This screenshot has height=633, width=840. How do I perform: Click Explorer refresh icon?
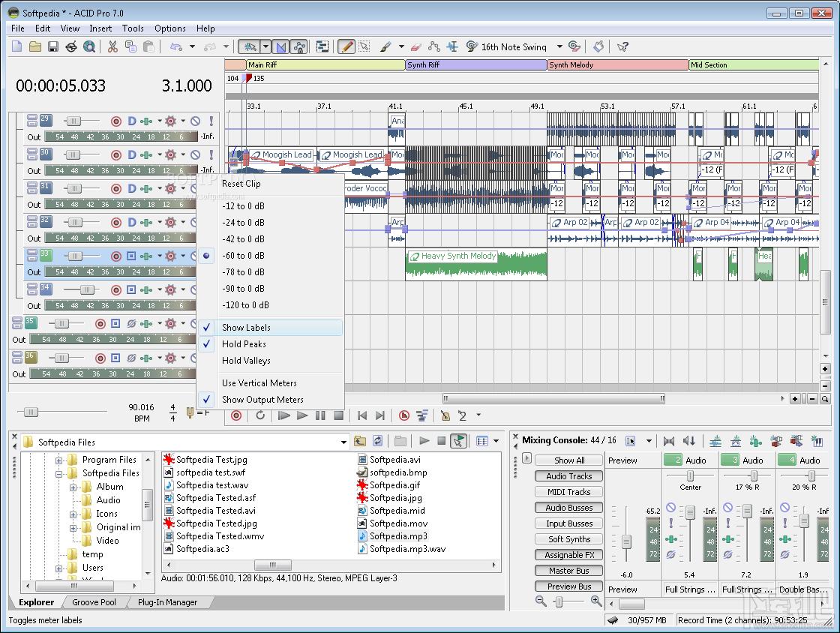pos(378,441)
